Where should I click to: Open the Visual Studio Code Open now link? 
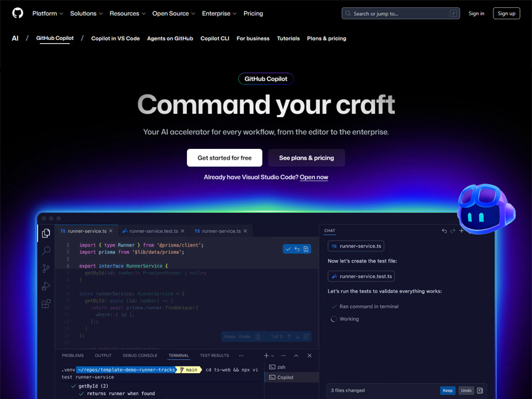[315, 177]
